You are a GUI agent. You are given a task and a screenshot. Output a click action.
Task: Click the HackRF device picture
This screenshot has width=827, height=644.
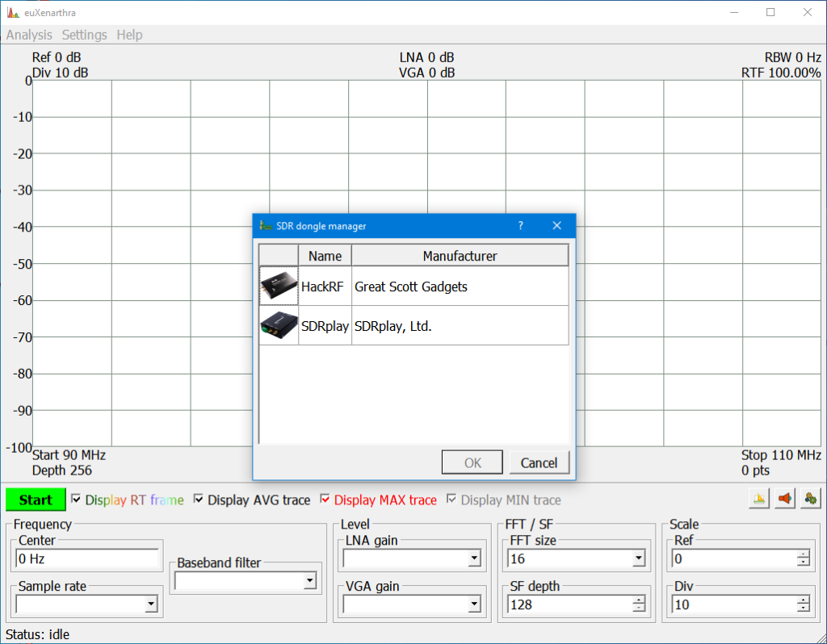pos(279,286)
